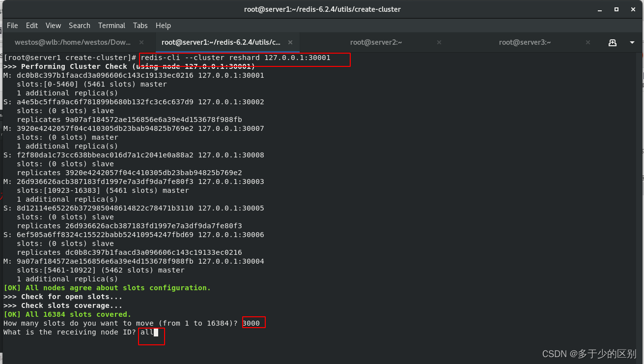Click node ID dc0b8c397b1faacd3a096606c143c19133ec0216 on M: line
644x364 pixels.
(105, 75)
